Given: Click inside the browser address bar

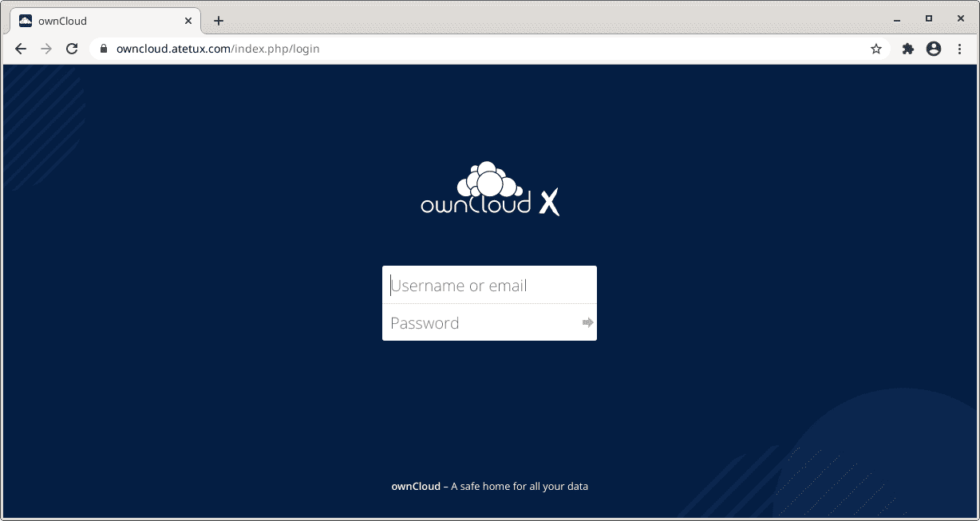Looking at the screenshot, I should (319, 49).
